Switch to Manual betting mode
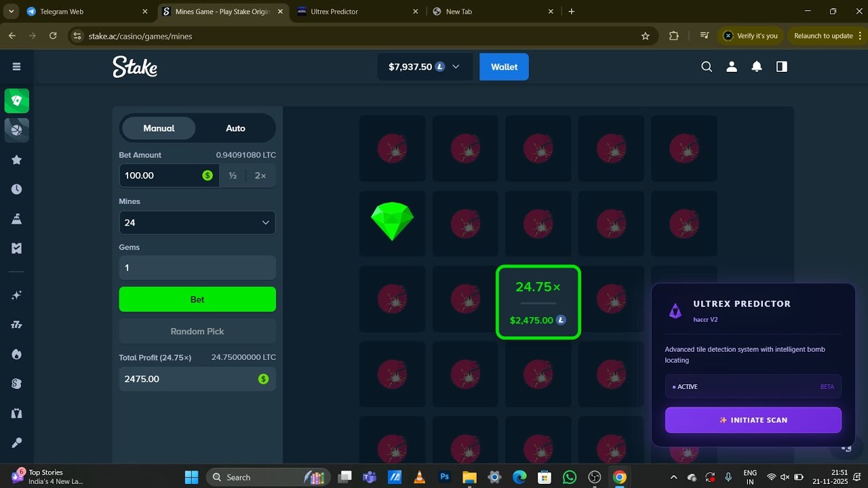868x488 pixels. click(x=159, y=128)
